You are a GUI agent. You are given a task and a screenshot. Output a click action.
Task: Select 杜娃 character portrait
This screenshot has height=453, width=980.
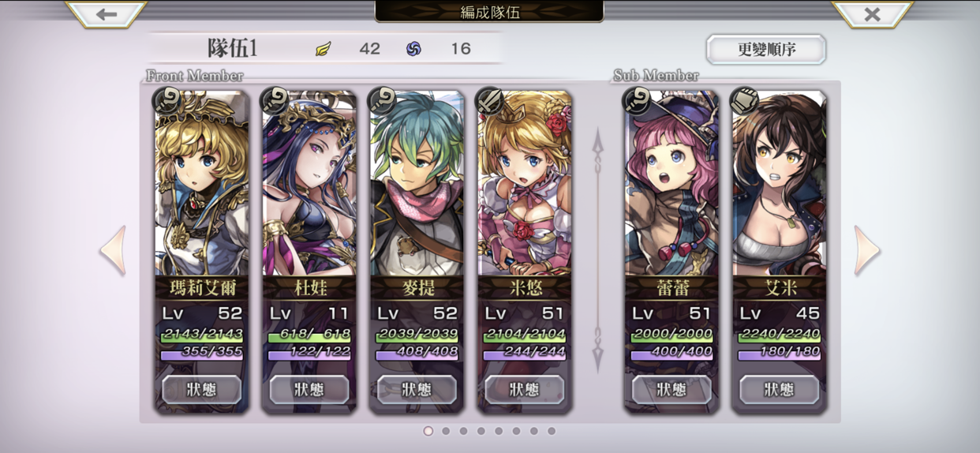pyautogui.click(x=309, y=183)
